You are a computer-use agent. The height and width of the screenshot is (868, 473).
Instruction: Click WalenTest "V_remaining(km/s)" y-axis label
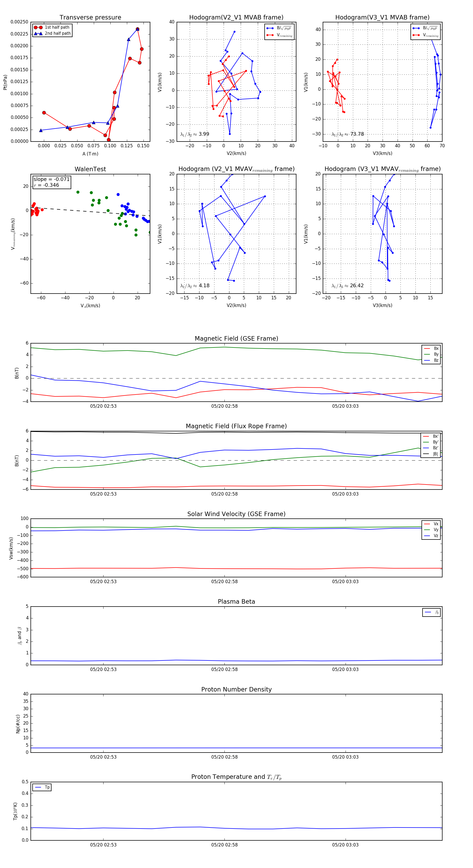(13, 234)
